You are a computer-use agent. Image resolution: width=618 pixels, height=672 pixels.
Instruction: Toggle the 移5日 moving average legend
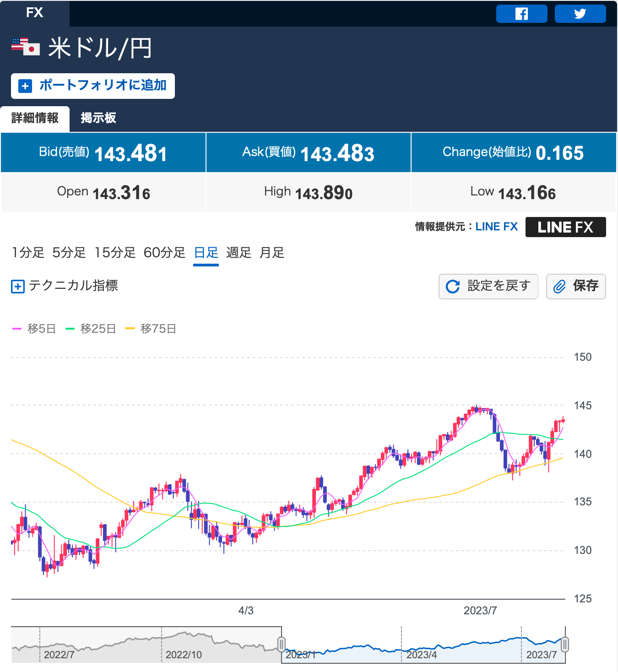point(34,329)
